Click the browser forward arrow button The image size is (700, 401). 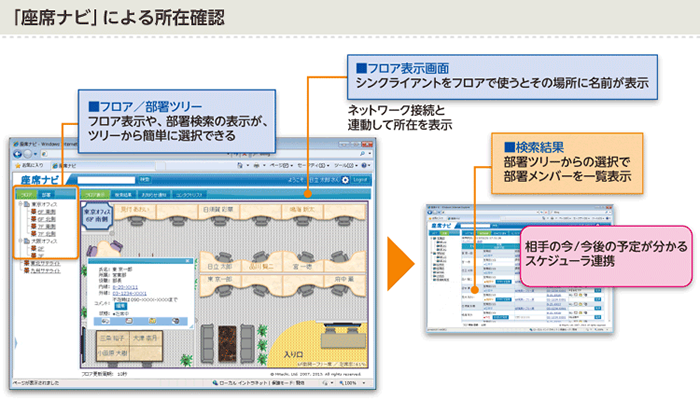pos(27,154)
